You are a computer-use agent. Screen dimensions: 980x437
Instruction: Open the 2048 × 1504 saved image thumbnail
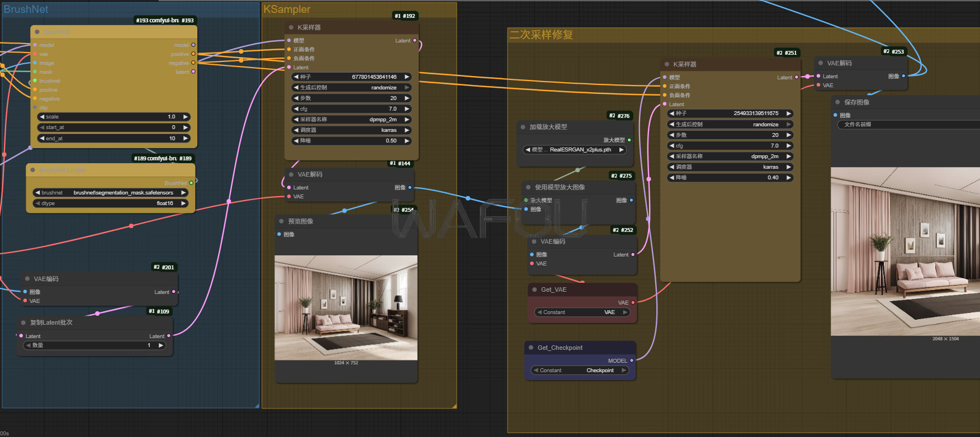click(x=905, y=251)
